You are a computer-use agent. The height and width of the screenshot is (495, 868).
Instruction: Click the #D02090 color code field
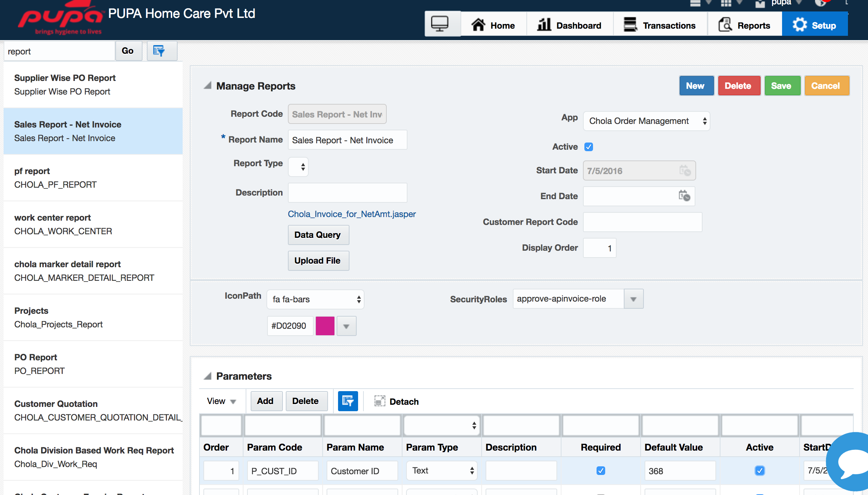[290, 326]
